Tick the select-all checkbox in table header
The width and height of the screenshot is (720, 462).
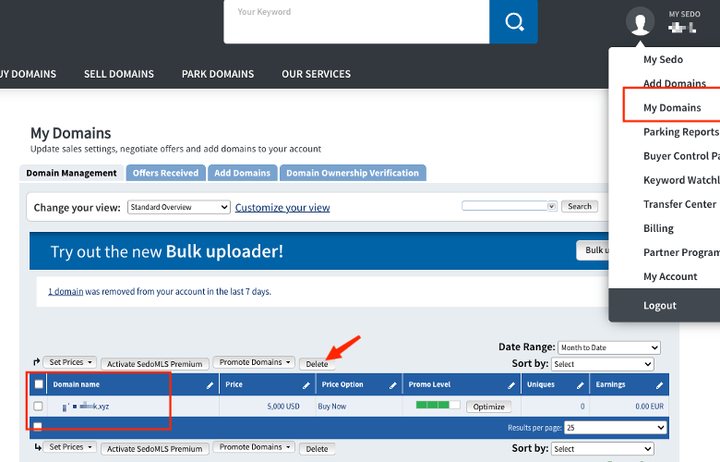[39, 384]
